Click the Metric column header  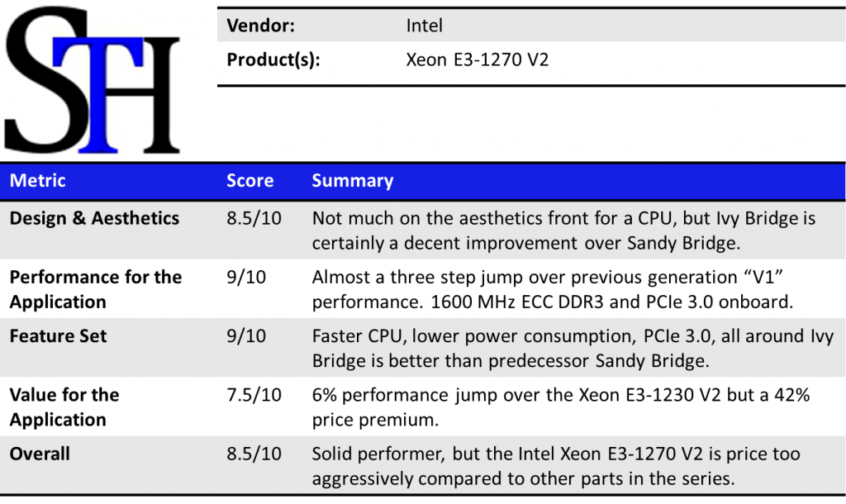[37, 180]
